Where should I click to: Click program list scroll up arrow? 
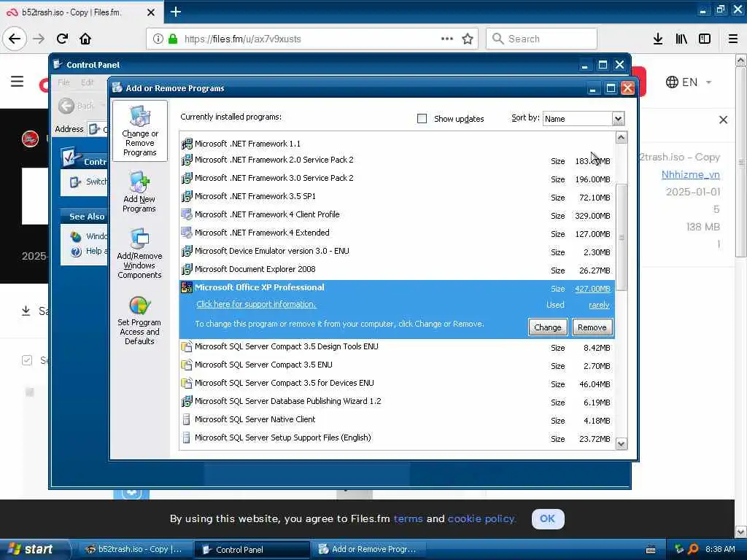(x=621, y=138)
